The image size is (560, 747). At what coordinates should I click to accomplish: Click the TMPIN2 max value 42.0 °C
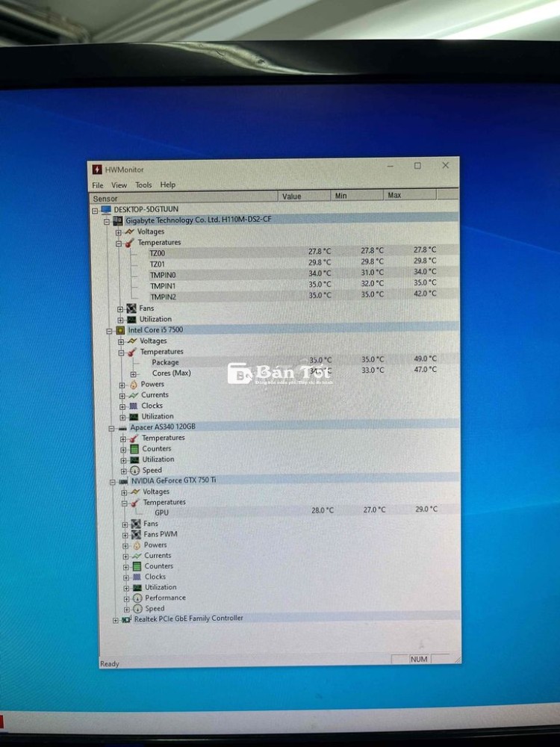tap(425, 294)
